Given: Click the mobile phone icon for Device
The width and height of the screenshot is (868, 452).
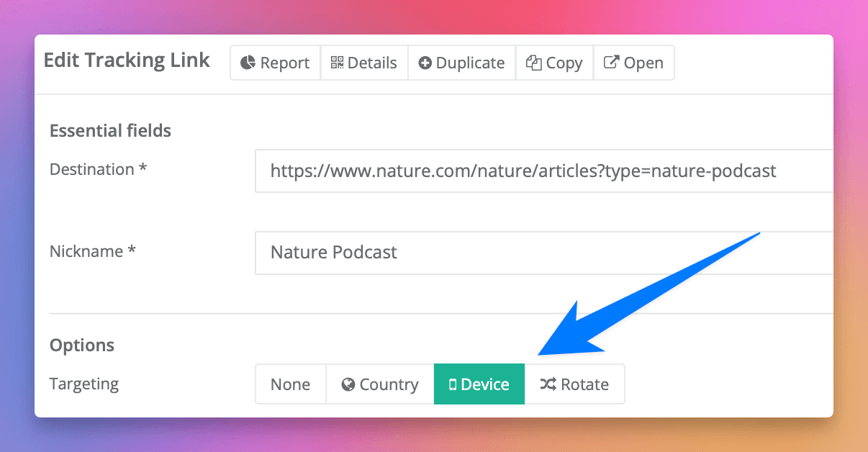Looking at the screenshot, I should point(453,385).
